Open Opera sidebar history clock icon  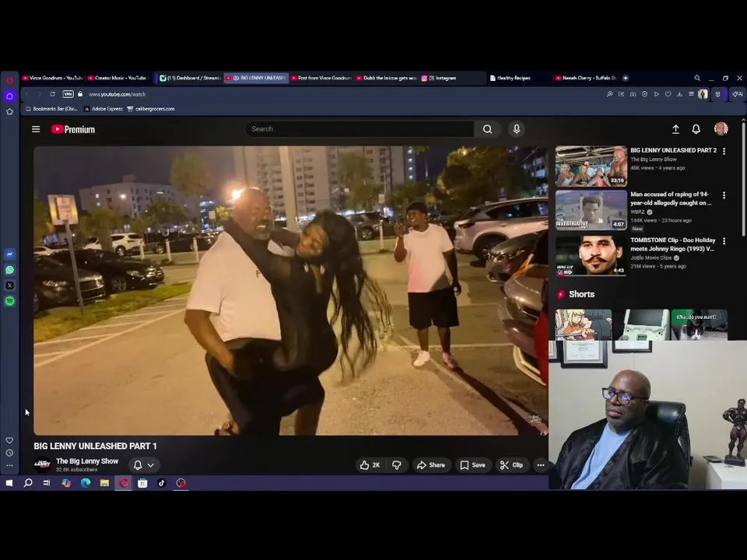[x=9, y=453]
